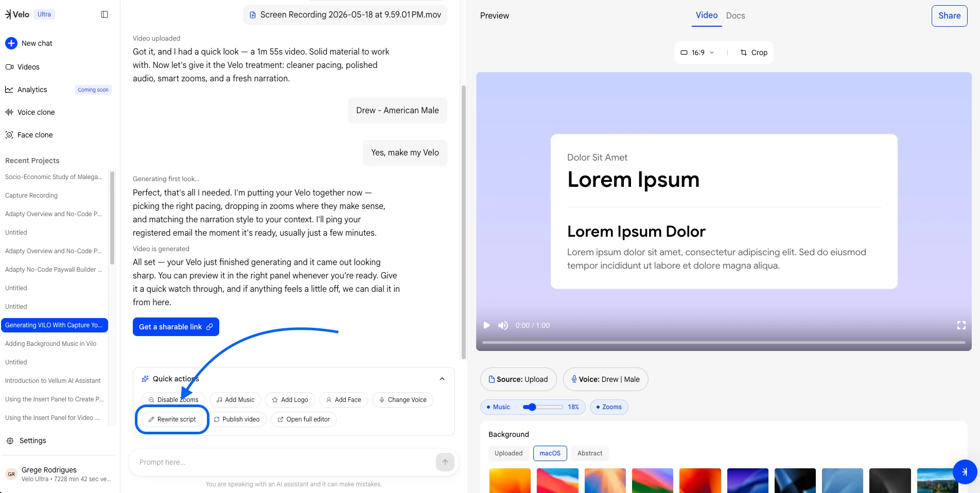Click the Velo logo icon
This screenshot has height=493, width=980.
click(x=8, y=14)
